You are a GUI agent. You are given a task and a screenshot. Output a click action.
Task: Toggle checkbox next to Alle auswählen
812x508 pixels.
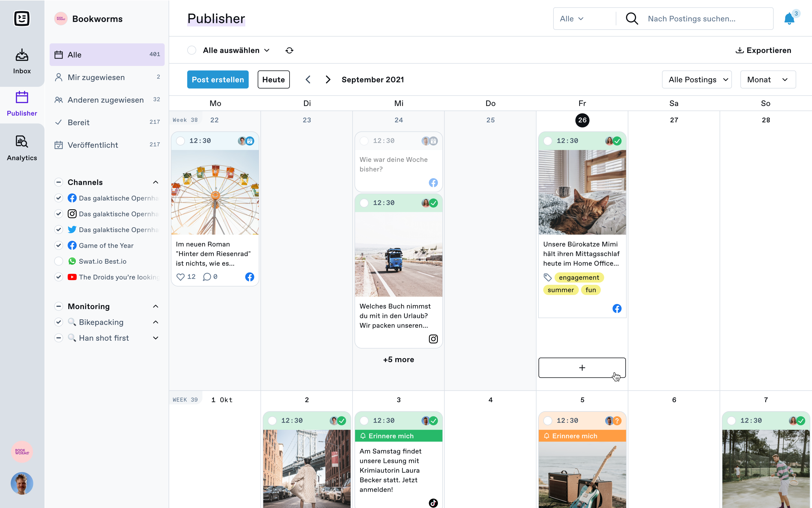192,50
